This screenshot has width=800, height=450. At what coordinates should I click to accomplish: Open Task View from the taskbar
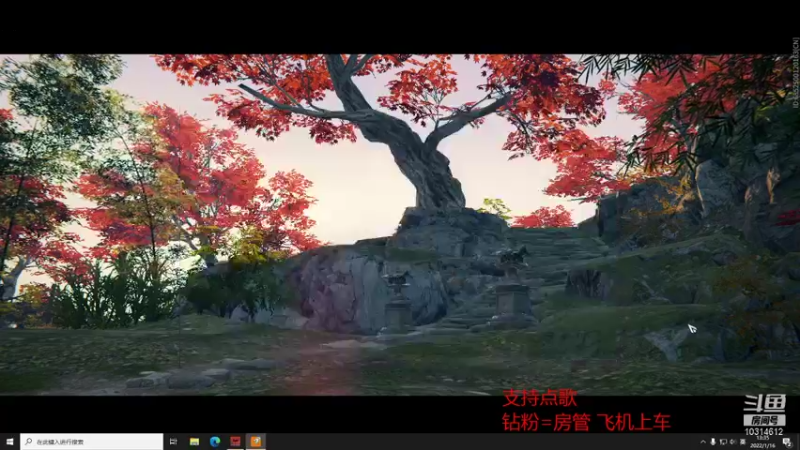[x=173, y=442]
